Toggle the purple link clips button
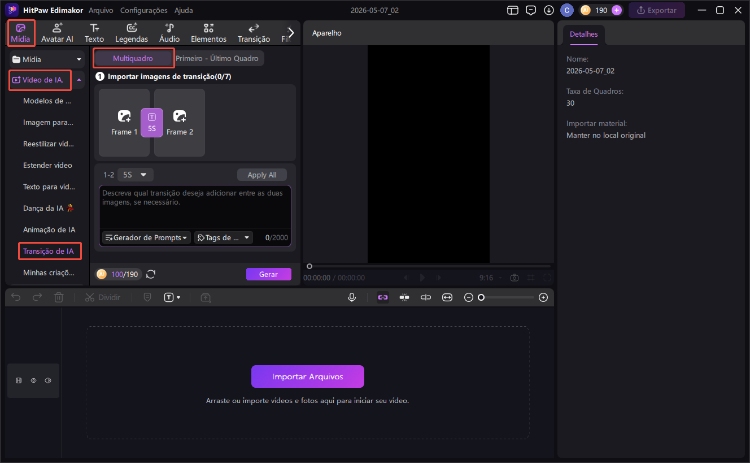Screen dimensions: 750x463 tap(383, 298)
